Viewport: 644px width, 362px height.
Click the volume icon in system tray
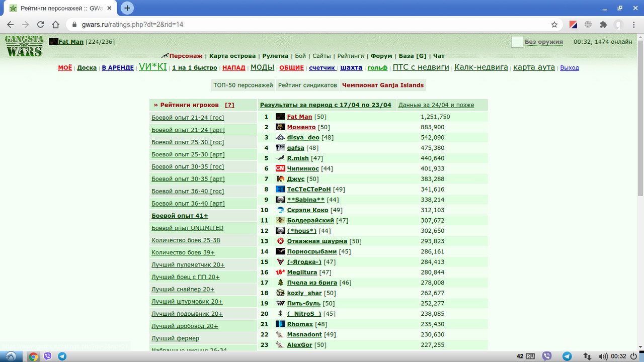coord(603,356)
